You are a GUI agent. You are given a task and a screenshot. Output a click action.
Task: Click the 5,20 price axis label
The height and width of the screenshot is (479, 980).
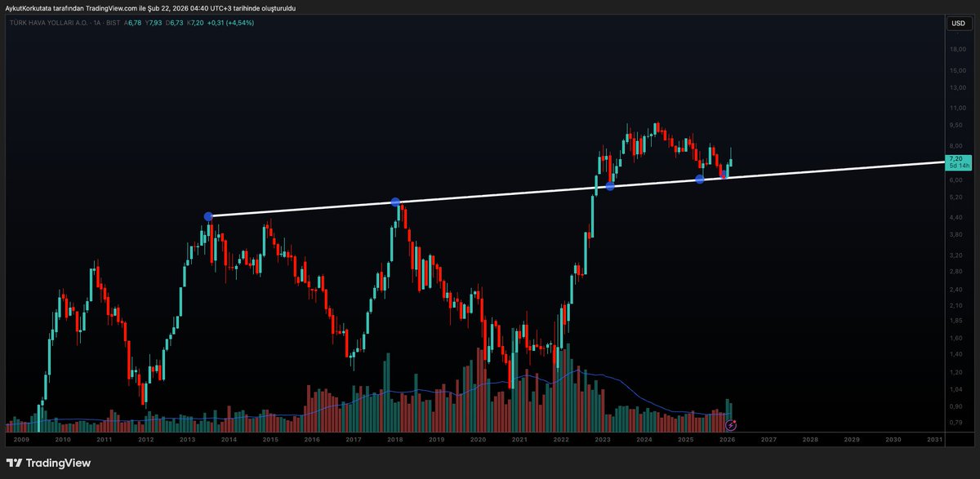pyautogui.click(x=957, y=197)
